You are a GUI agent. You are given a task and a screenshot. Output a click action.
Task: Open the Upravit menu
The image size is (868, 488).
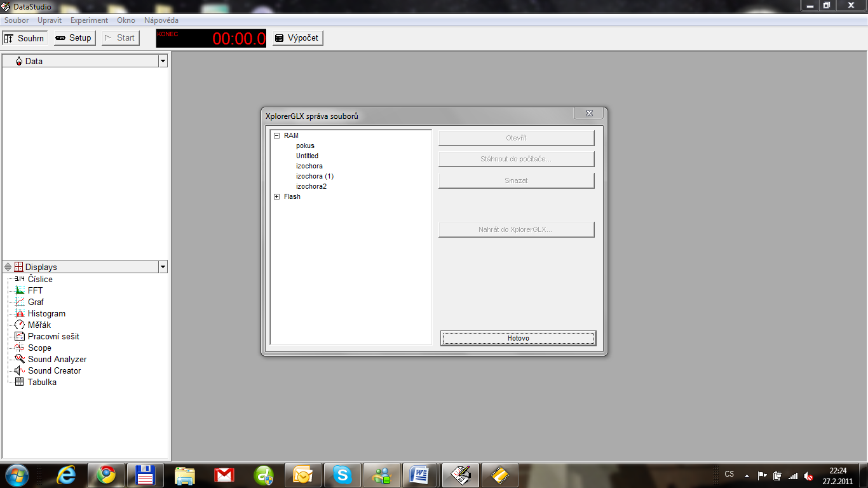coord(50,20)
